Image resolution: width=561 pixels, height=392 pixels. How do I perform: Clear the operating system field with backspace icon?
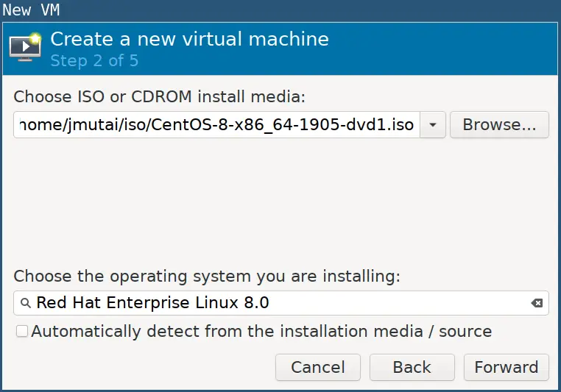pos(537,303)
